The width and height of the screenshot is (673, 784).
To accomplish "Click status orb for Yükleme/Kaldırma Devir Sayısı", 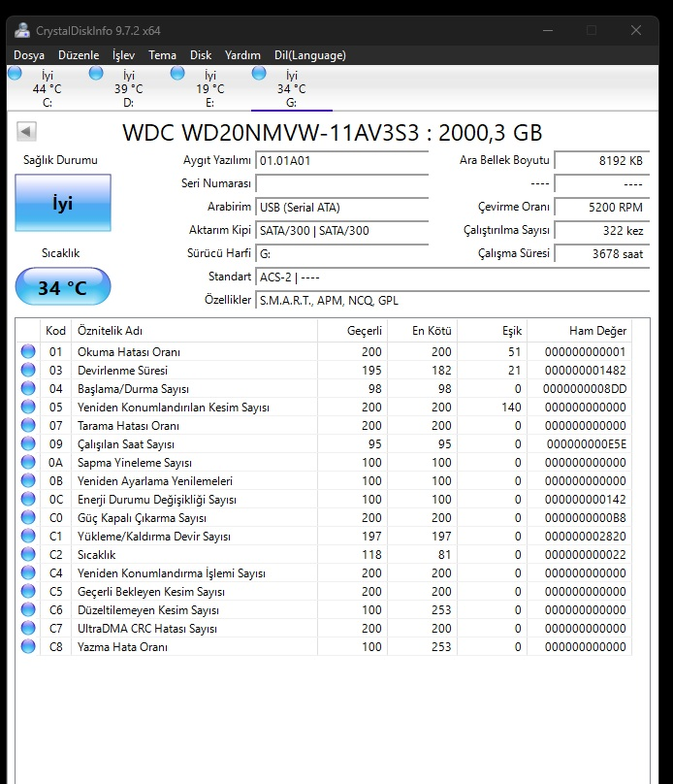I will (x=28, y=536).
